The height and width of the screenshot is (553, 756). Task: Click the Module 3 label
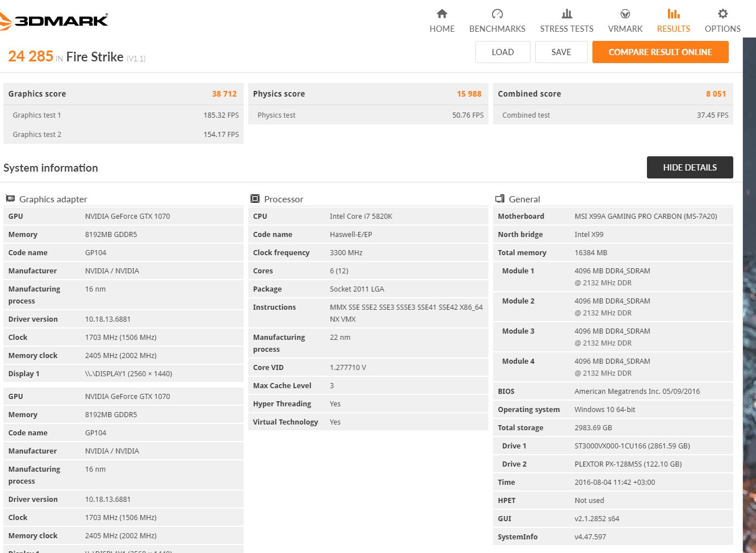(518, 331)
